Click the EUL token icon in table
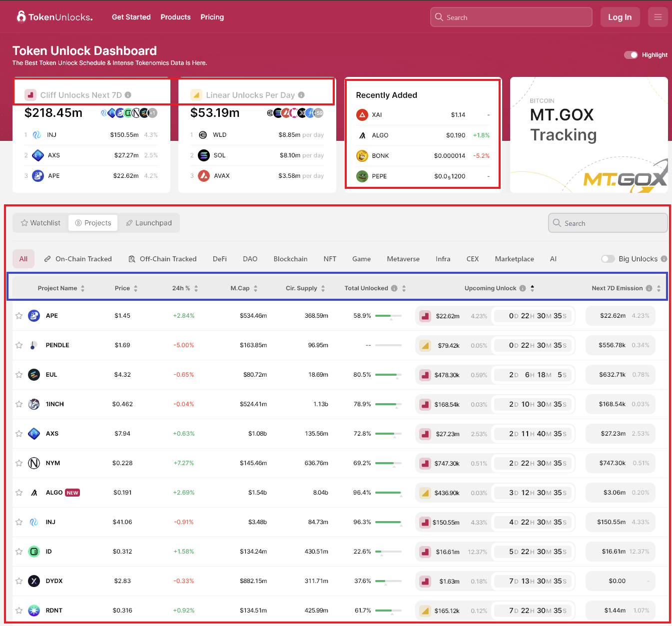Image resolution: width=672 pixels, height=626 pixels. (34, 375)
